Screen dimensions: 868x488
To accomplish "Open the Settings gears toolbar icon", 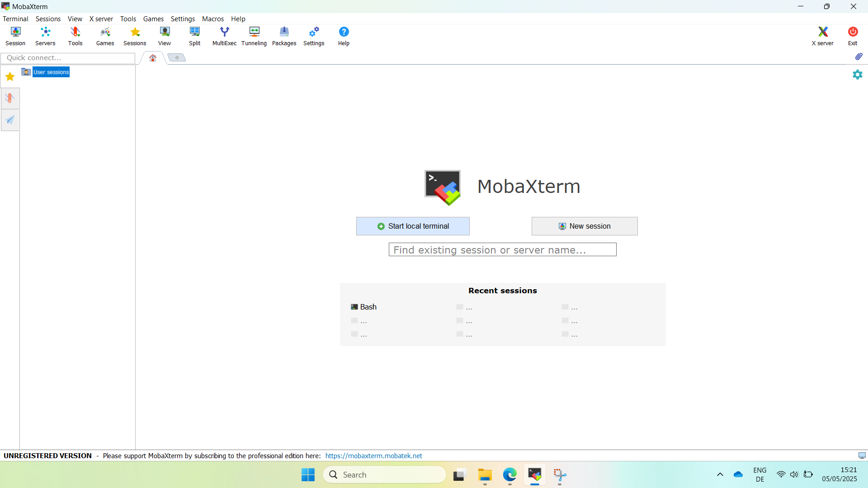I will [314, 36].
